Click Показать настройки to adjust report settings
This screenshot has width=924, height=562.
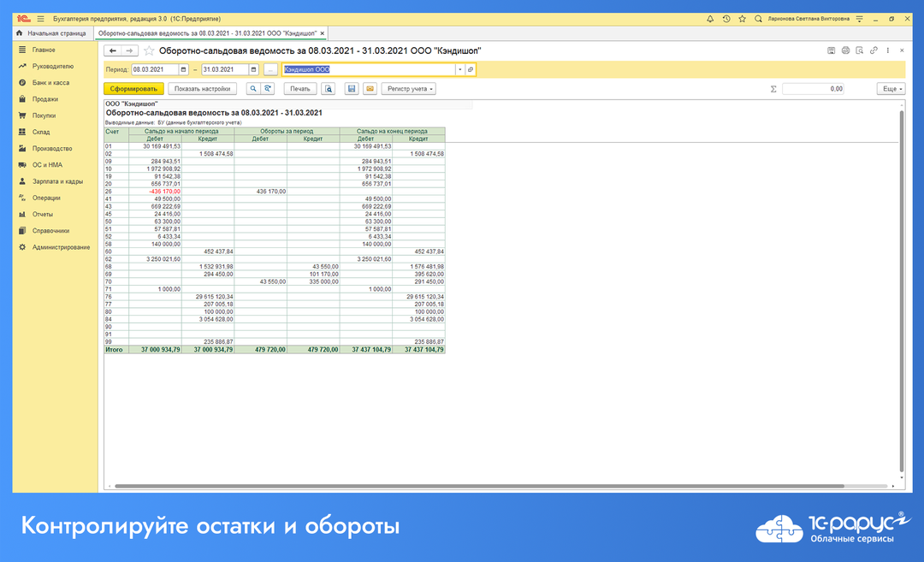tap(204, 88)
